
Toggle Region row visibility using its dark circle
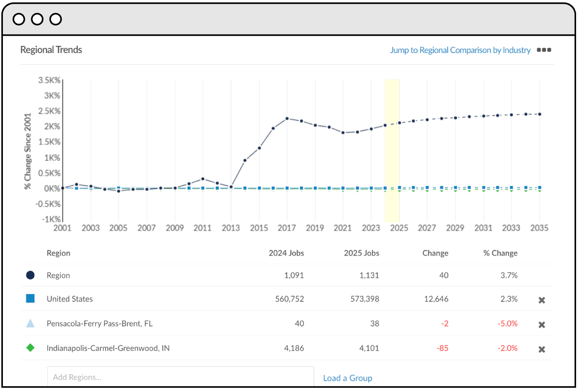tap(29, 274)
